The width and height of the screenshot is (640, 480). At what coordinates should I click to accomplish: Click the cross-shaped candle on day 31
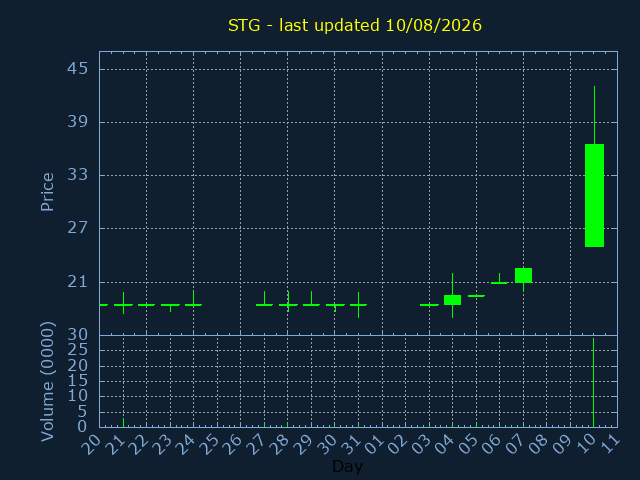click(x=358, y=304)
